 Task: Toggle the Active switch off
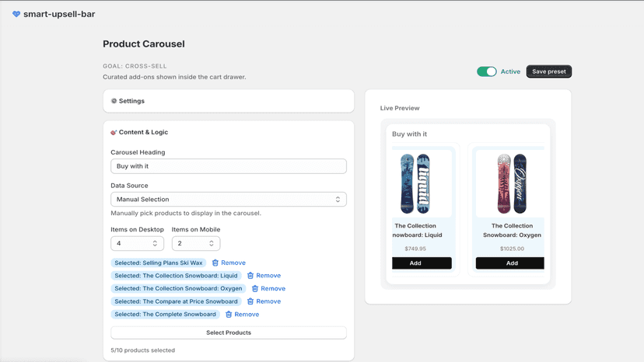487,71
